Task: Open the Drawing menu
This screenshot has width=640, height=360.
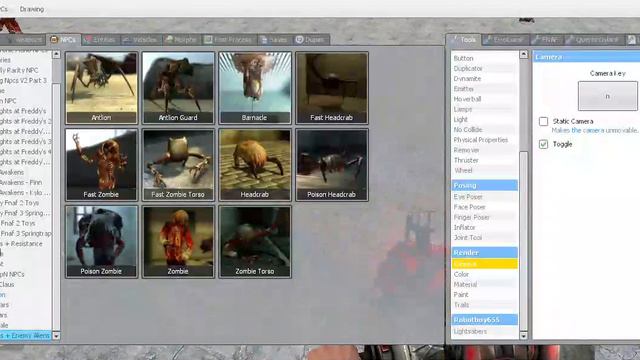Action: click(x=32, y=9)
